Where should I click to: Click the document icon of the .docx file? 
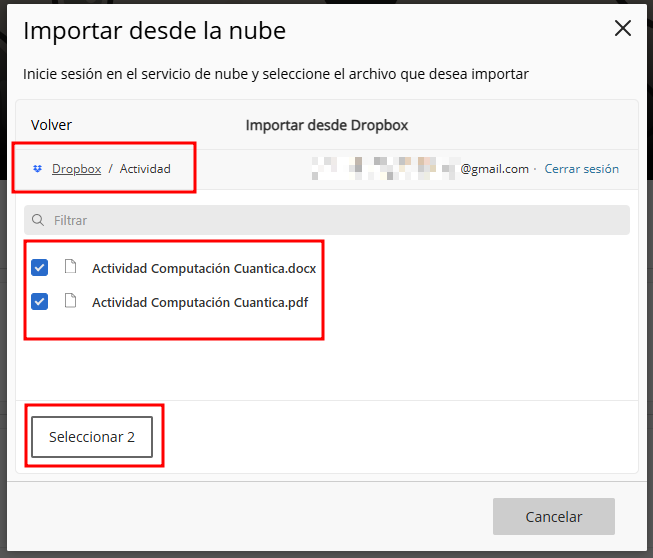[x=70, y=267]
